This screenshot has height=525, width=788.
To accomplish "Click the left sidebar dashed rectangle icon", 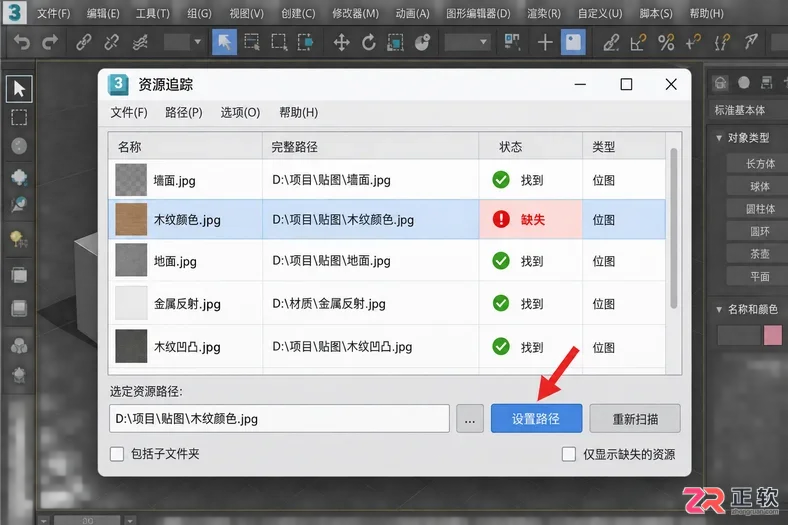I will coord(19,118).
